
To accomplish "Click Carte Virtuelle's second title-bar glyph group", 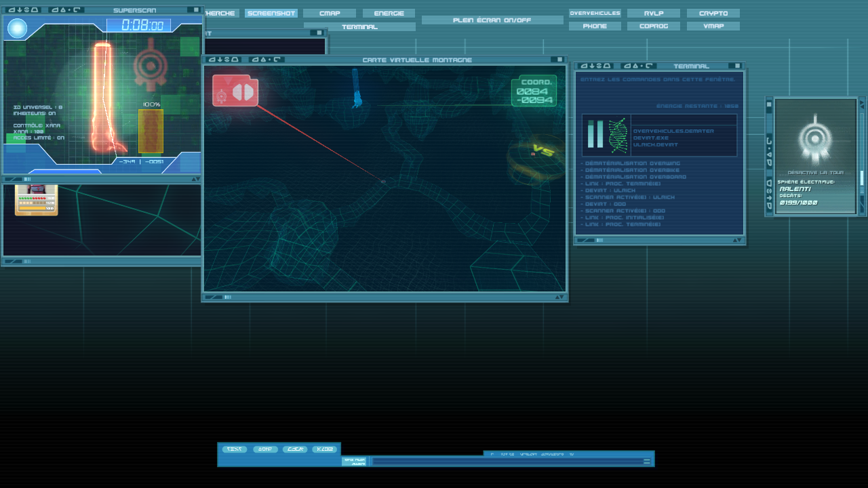I will [x=267, y=60].
